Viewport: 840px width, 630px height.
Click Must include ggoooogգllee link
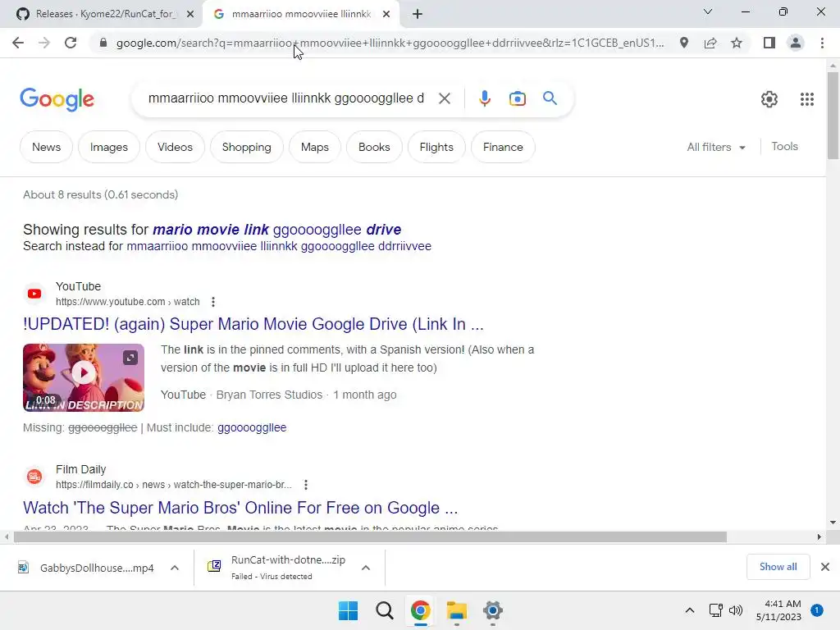click(252, 427)
